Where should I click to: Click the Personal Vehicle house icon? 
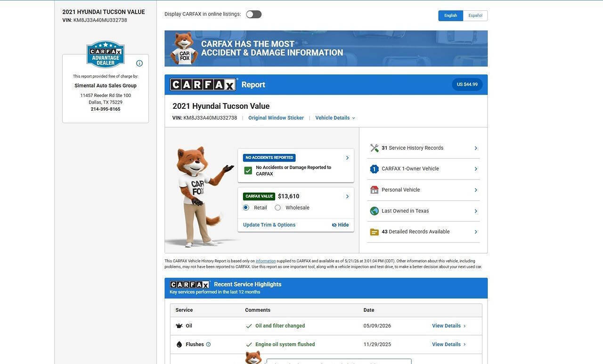(375, 190)
